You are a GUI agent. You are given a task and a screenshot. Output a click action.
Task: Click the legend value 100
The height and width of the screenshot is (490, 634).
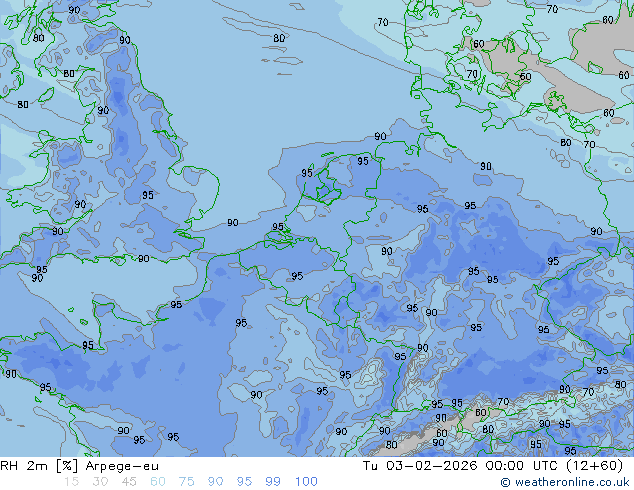306,482
